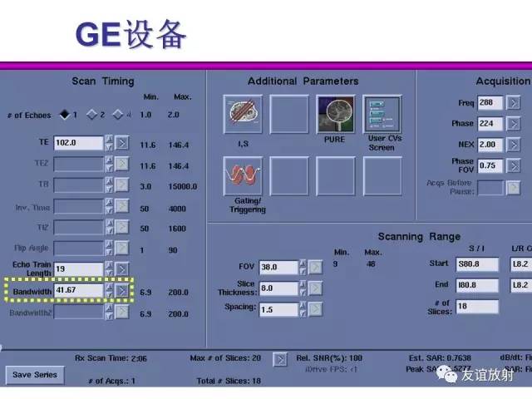Viewport: 532px width, 399px height.
Task: Click the Spacing stepper arrows
Action: coord(303,309)
